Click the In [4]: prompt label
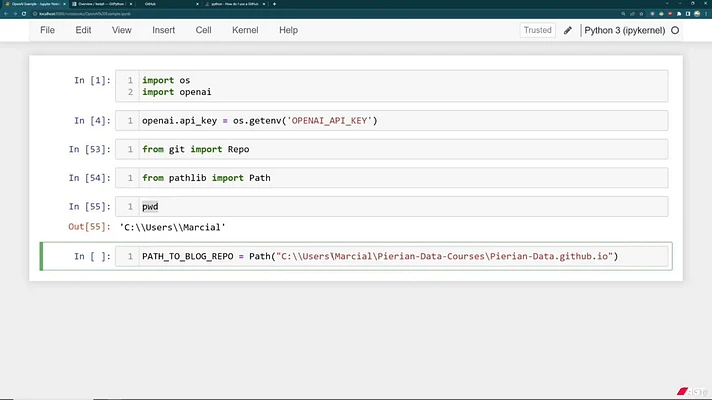The width and height of the screenshot is (712, 400). pos(92,121)
